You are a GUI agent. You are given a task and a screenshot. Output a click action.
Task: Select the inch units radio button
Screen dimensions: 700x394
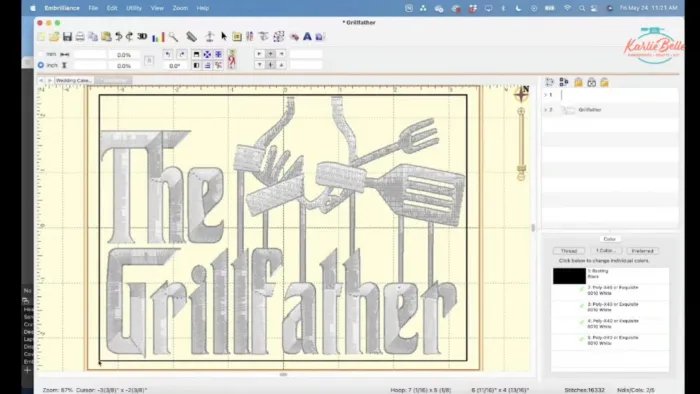click(x=41, y=65)
